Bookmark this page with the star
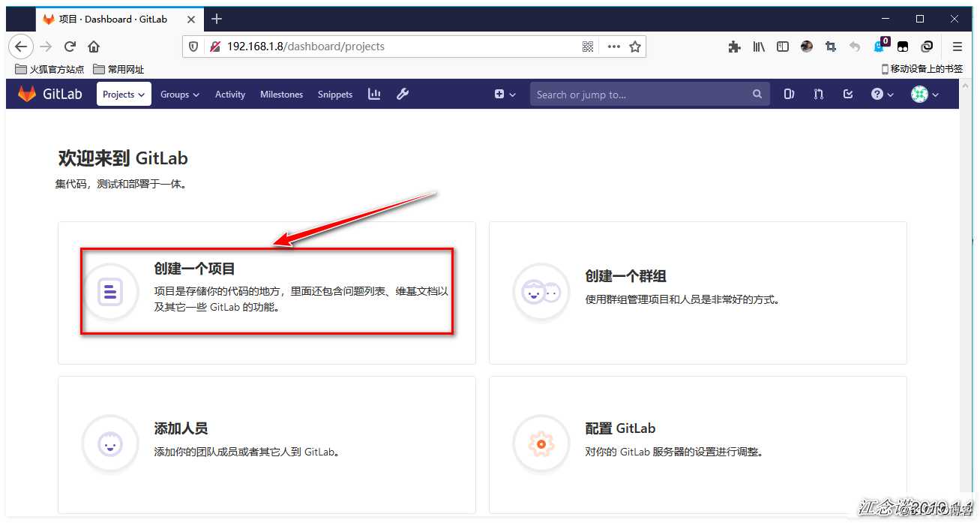The width and height of the screenshot is (980, 523). click(x=635, y=47)
